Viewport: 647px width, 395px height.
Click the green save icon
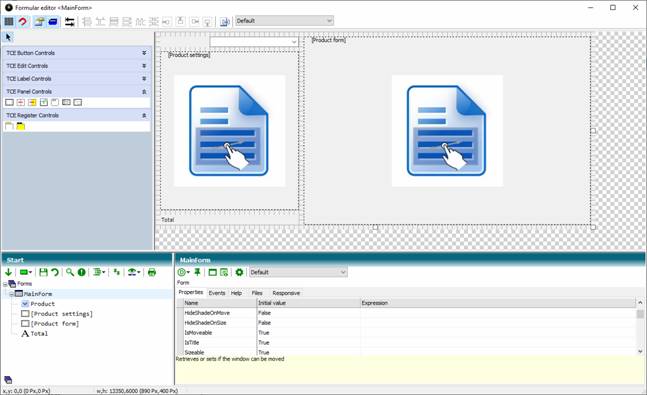[x=43, y=272]
